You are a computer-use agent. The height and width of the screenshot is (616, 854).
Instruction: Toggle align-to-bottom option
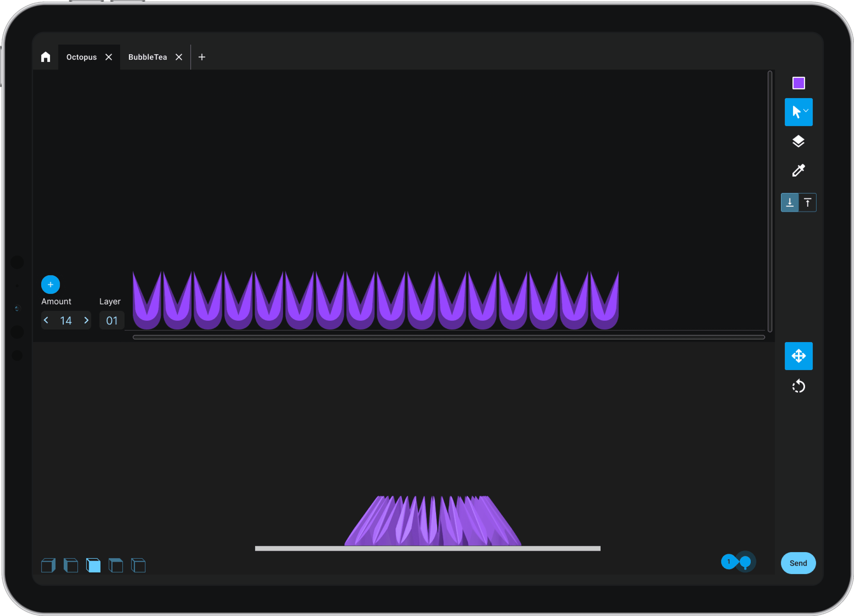790,203
